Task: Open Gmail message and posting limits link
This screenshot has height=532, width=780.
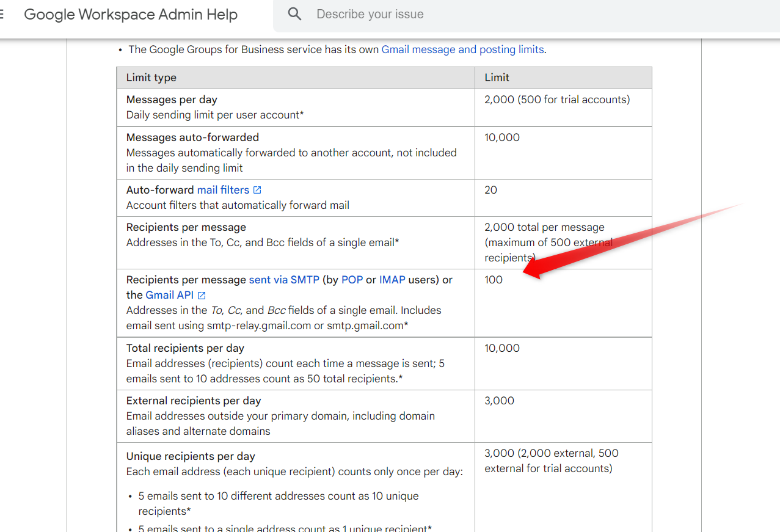Action: (x=462, y=49)
